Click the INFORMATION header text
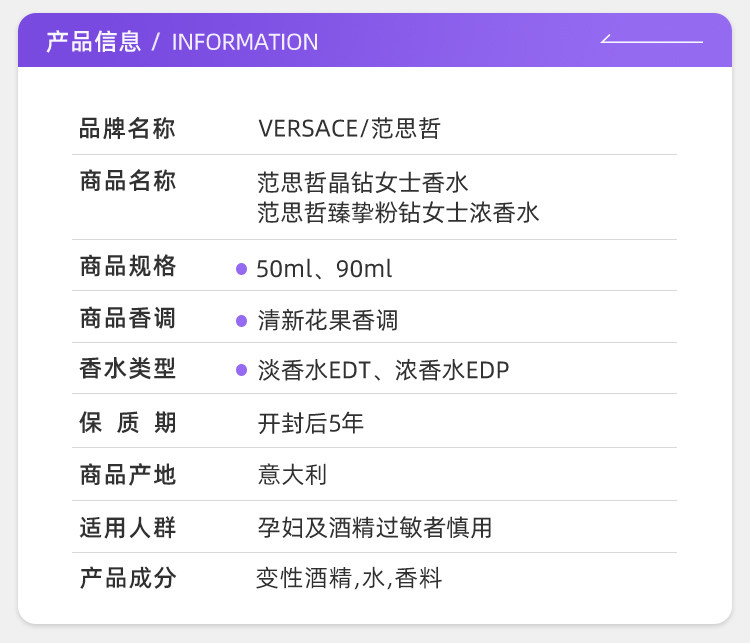The height and width of the screenshot is (643, 750). pyautogui.click(x=245, y=42)
